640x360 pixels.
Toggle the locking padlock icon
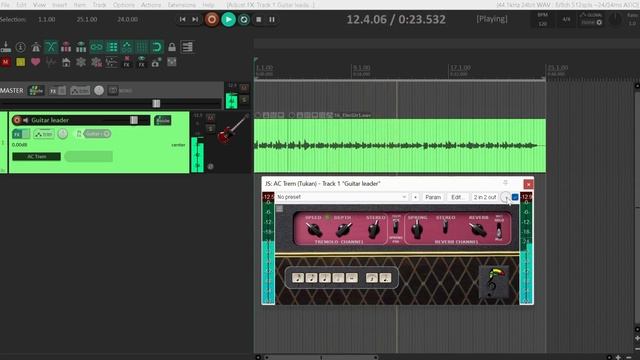click(x=172, y=47)
